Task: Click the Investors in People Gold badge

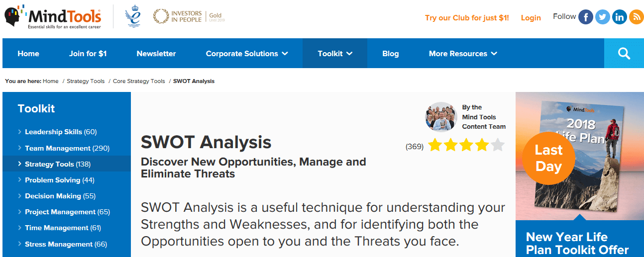Action: [189, 17]
